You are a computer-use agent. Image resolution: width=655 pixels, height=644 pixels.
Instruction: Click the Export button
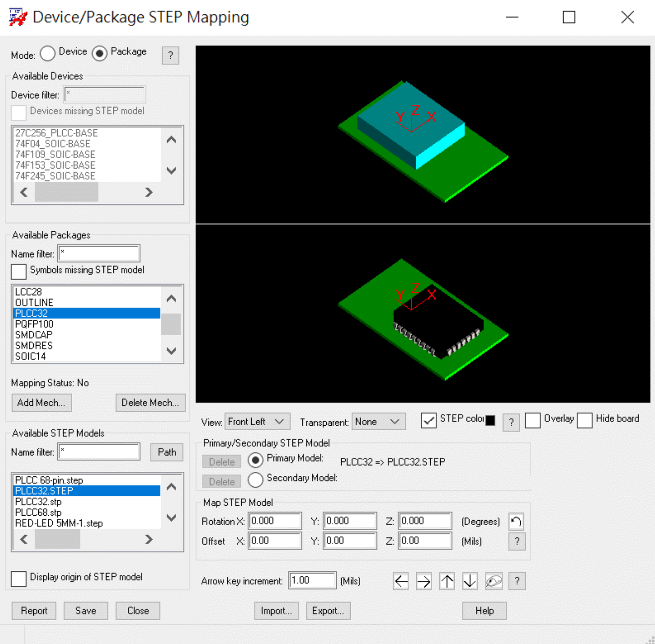(328, 611)
